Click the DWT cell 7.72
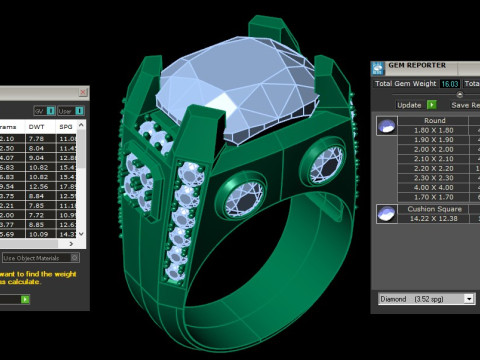The image size is (480, 360). pyautogui.click(x=40, y=215)
